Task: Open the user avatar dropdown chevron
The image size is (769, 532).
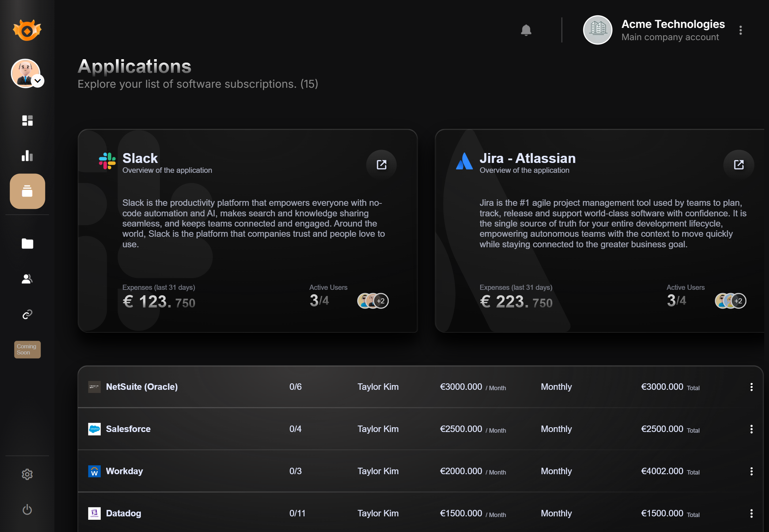Action: pyautogui.click(x=38, y=81)
